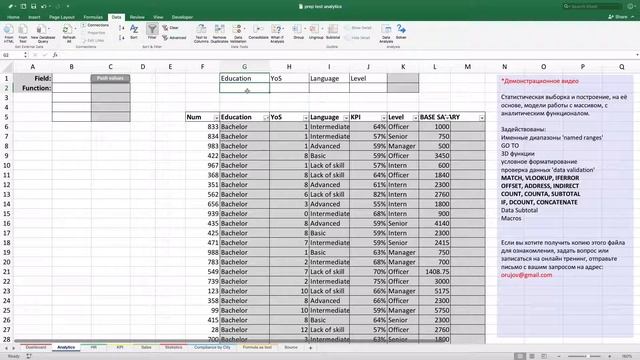Expand the Num column filter dropdown
Image resolution: width=640 pixels, height=360 pixels.
[216, 118]
